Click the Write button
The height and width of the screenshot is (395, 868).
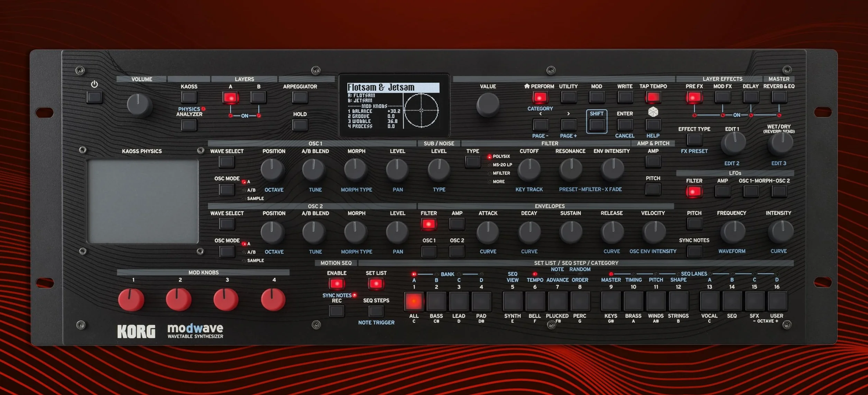[625, 98]
